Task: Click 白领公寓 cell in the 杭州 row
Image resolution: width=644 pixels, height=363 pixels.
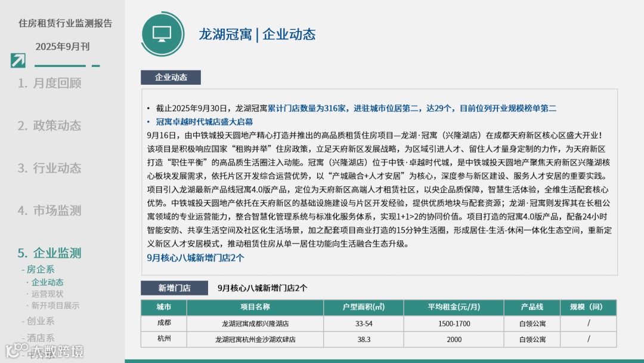Action: tap(532, 340)
